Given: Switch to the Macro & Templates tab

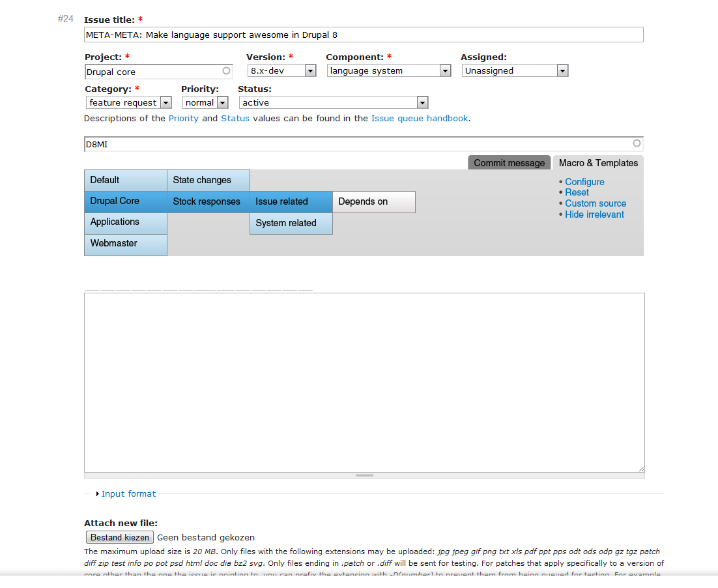Looking at the screenshot, I should tap(597, 162).
